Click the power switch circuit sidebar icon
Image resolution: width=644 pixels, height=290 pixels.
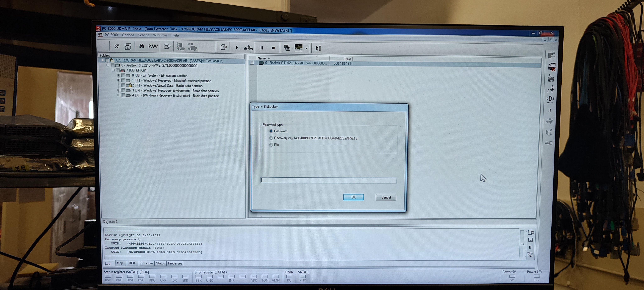(550, 89)
